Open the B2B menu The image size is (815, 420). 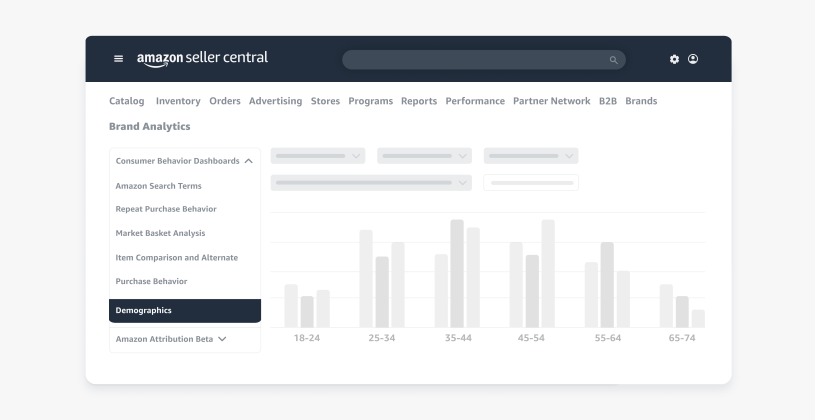point(608,101)
